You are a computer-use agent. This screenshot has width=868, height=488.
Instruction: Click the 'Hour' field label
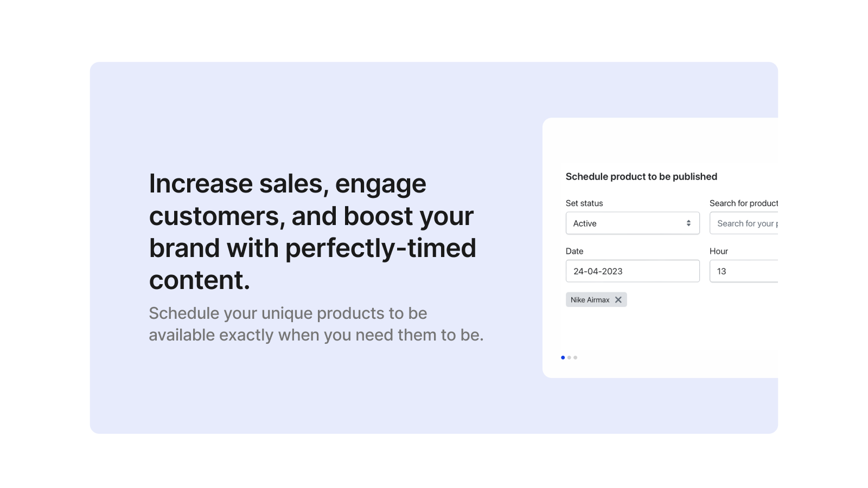point(719,251)
